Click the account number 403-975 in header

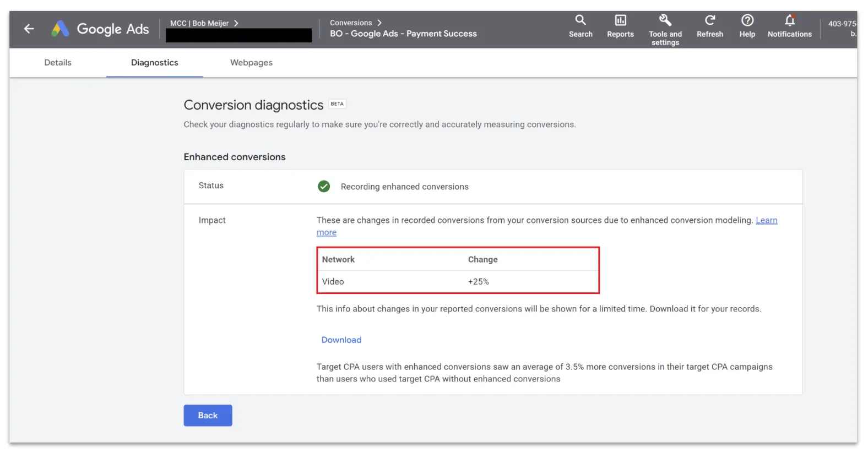tap(842, 24)
